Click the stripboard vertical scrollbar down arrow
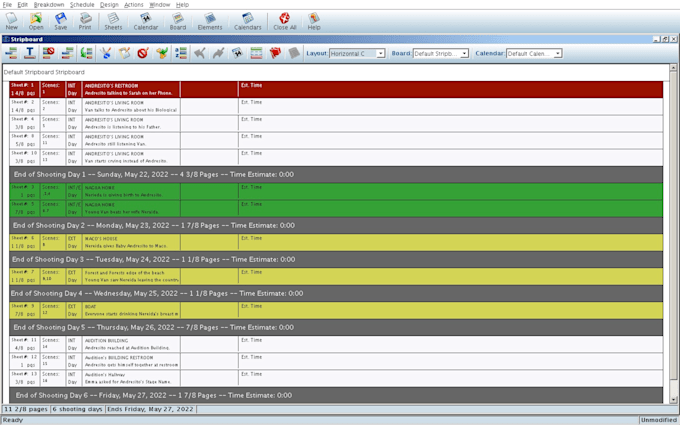The image size is (680, 425). point(673,400)
